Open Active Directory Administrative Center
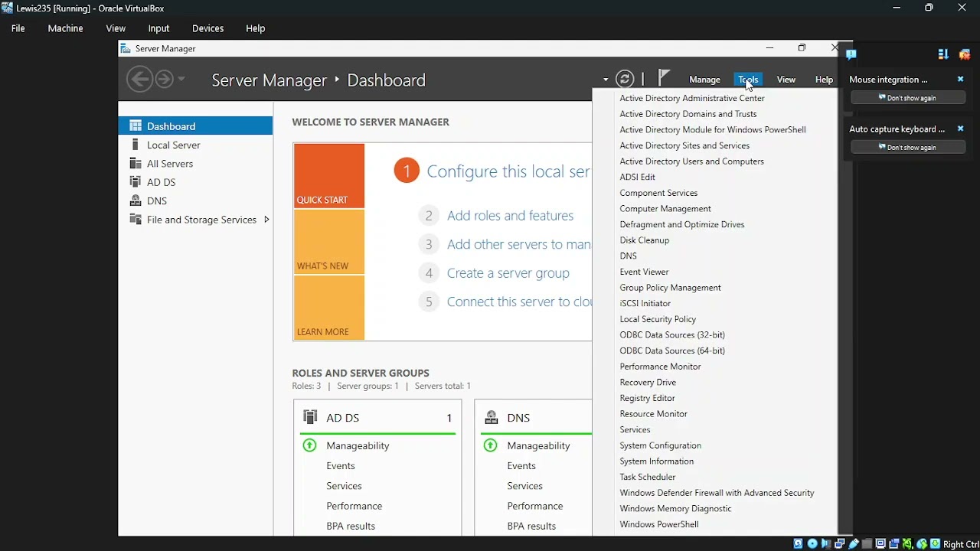The image size is (980, 551). pyautogui.click(x=692, y=98)
